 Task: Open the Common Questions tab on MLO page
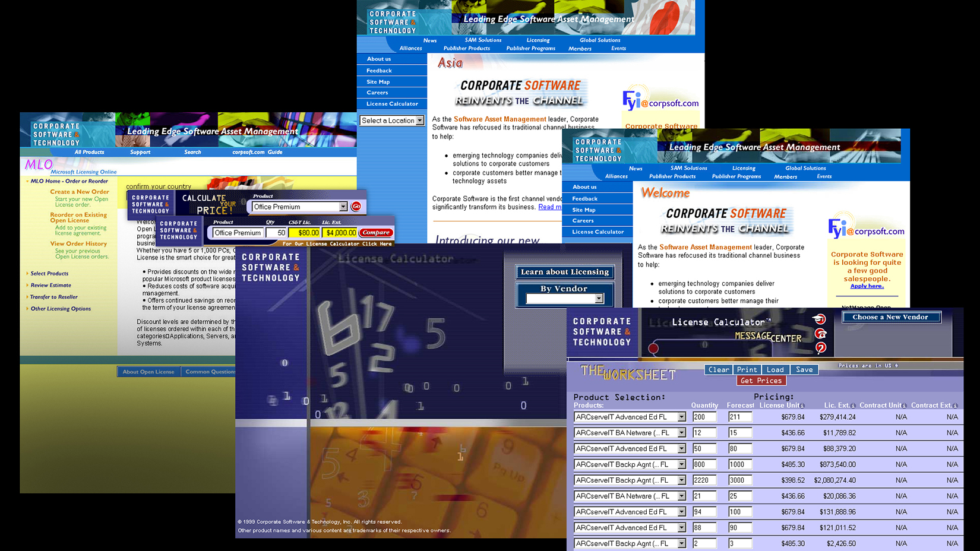click(208, 372)
